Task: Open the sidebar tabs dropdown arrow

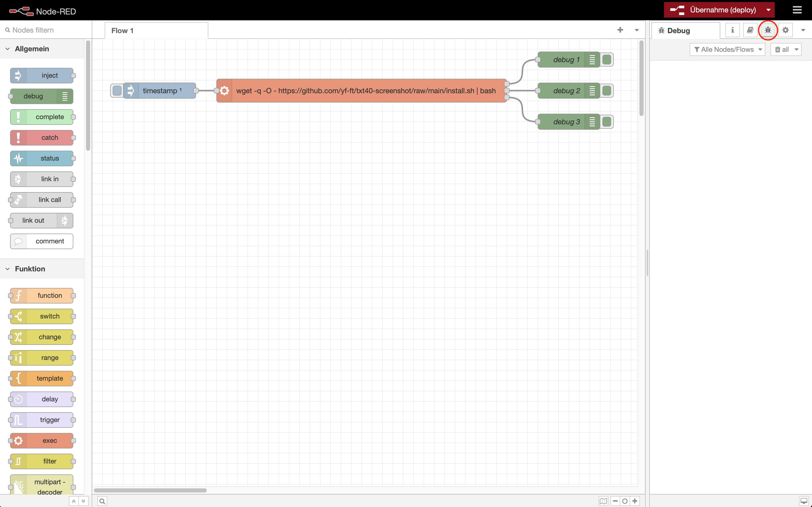Action: [x=803, y=30]
